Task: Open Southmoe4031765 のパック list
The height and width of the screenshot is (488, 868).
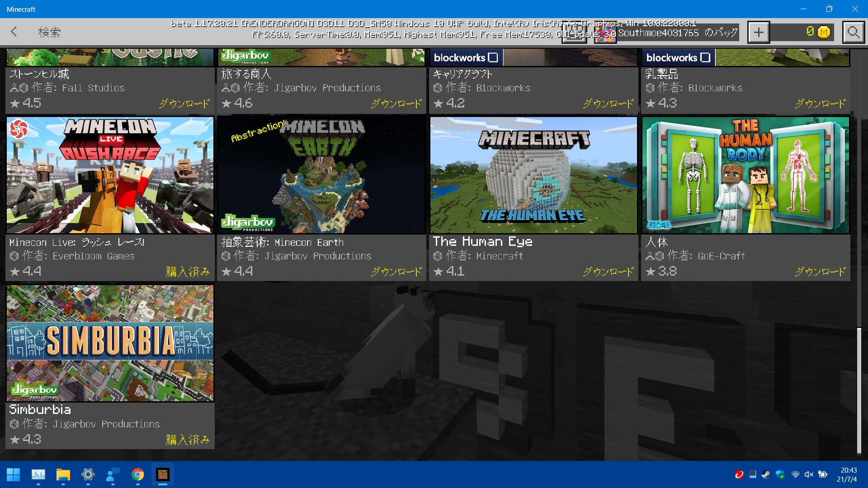Action: (678, 33)
